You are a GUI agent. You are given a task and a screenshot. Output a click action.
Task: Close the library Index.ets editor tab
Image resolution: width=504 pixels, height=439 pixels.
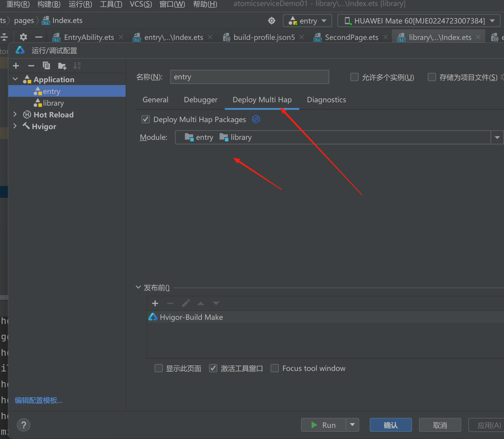[x=478, y=37]
